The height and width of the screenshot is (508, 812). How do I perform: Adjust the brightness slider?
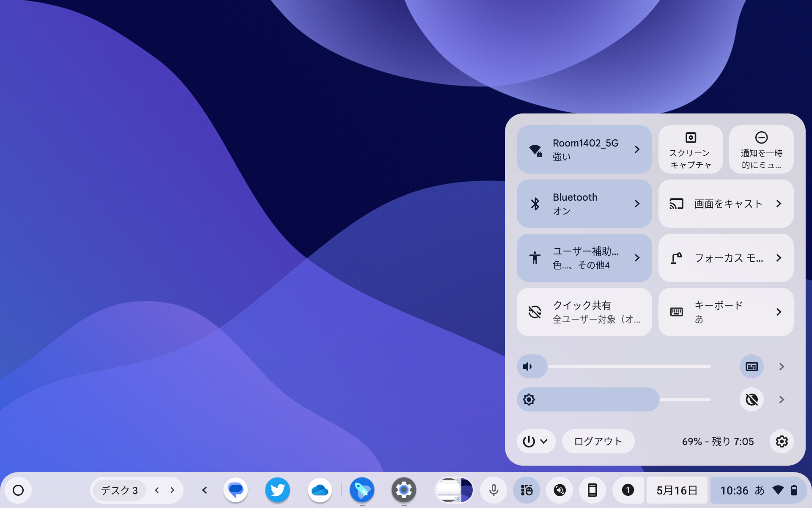(x=613, y=399)
